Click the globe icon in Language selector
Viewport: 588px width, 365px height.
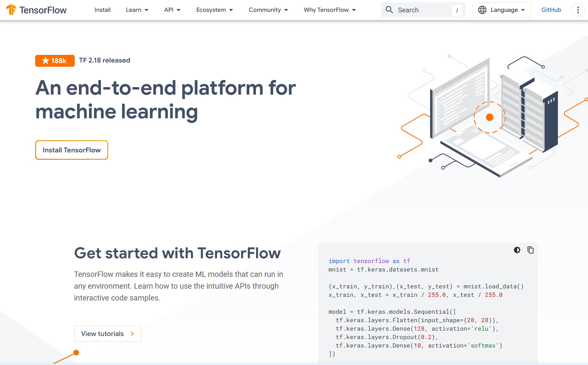tap(482, 10)
